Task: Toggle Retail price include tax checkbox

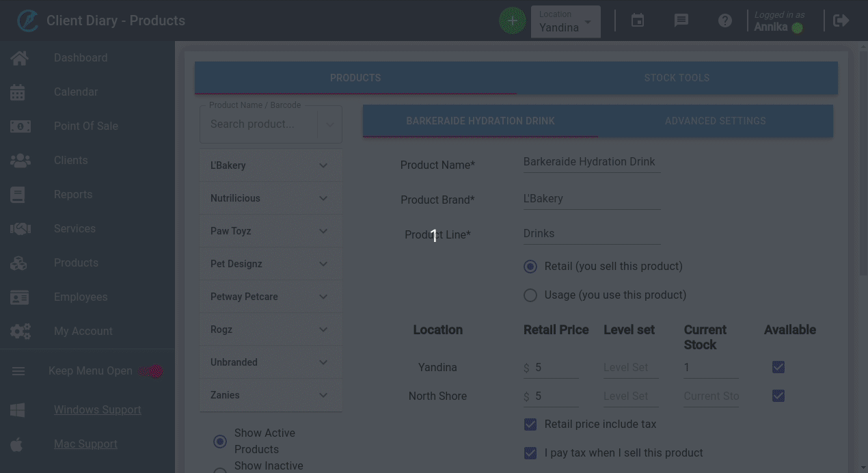Action: pyautogui.click(x=530, y=424)
